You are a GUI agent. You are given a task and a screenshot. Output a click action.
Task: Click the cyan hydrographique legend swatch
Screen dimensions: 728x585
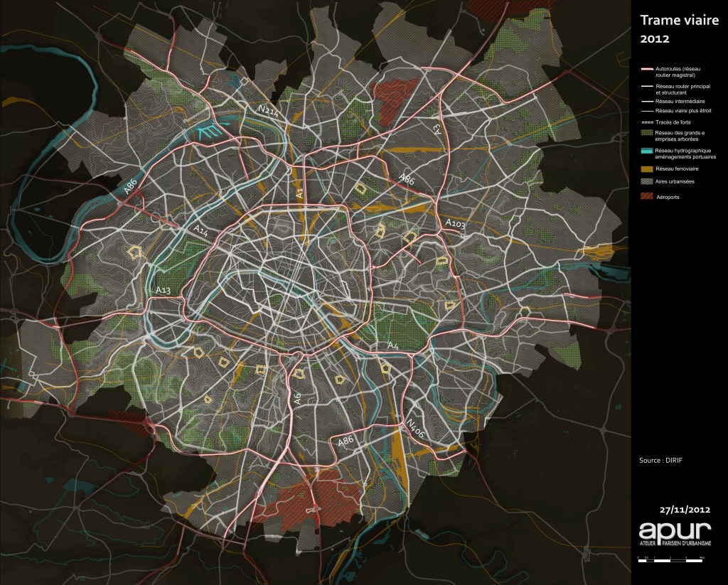tap(647, 151)
